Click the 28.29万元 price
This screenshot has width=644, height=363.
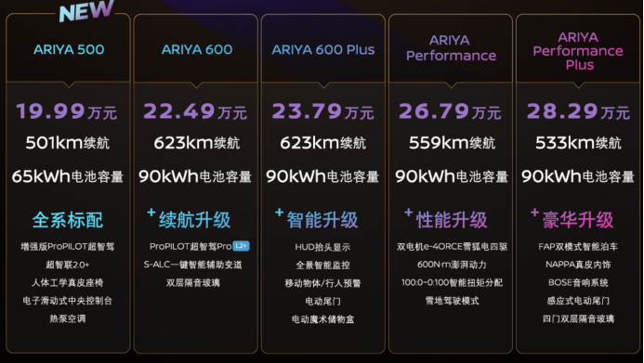pos(578,111)
